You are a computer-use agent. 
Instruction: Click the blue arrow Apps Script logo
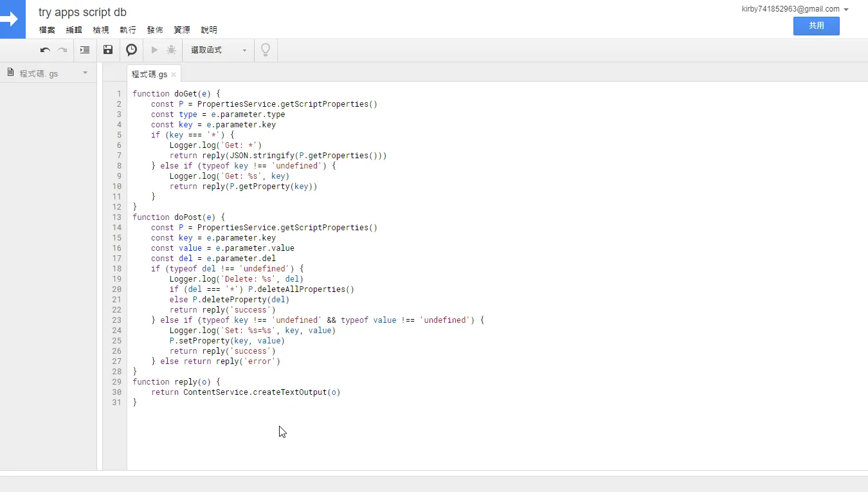pos(12,19)
